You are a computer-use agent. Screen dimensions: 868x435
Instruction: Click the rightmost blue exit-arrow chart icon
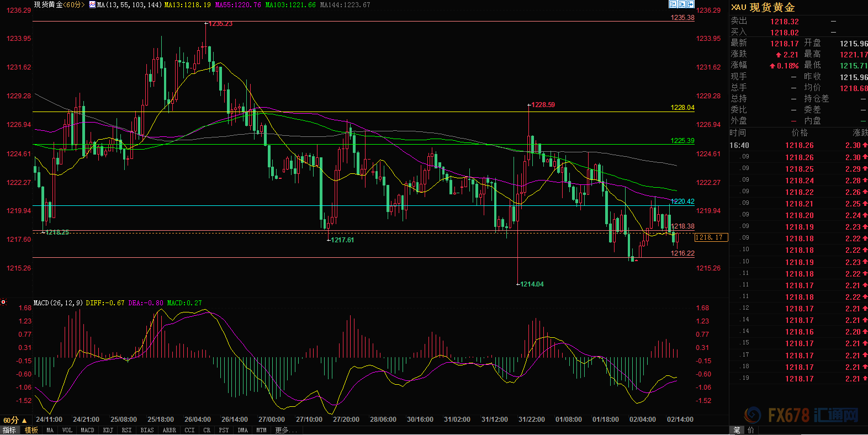tap(690, 4)
